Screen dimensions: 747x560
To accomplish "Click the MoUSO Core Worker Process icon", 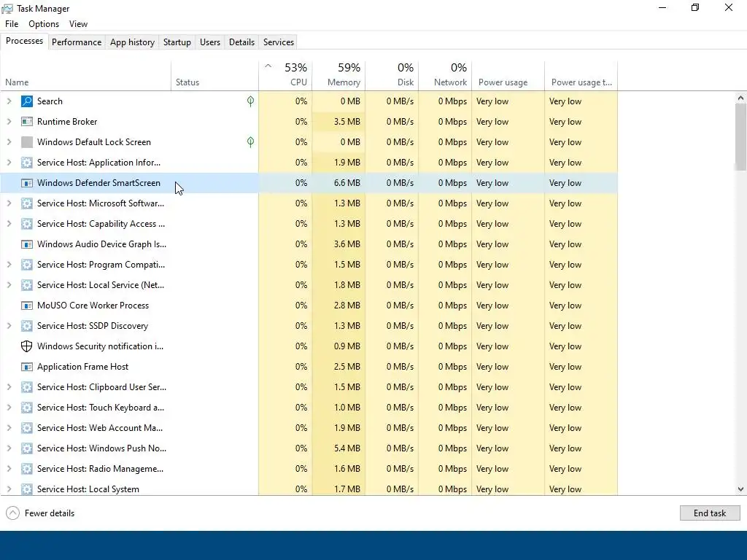I will point(27,306).
